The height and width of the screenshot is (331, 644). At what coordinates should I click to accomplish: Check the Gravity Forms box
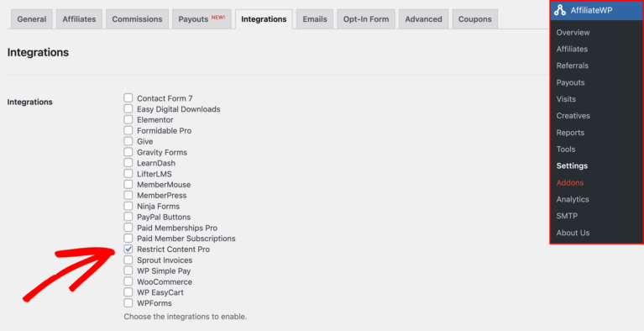tap(128, 152)
